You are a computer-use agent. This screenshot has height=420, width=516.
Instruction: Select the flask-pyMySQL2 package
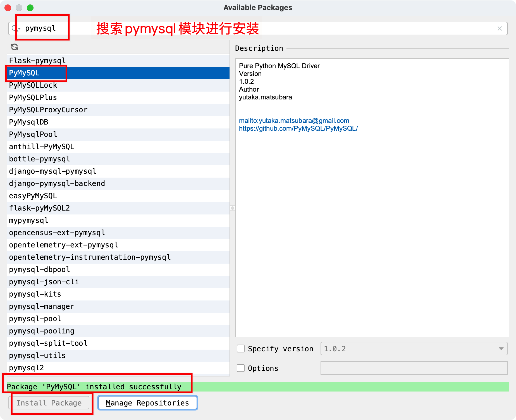pos(118,208)
